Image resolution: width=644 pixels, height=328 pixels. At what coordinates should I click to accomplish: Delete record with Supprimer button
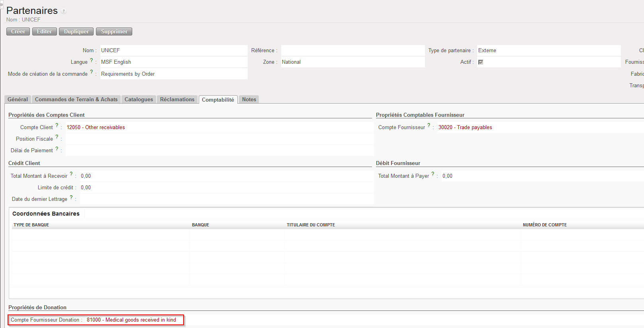[114, 31]
